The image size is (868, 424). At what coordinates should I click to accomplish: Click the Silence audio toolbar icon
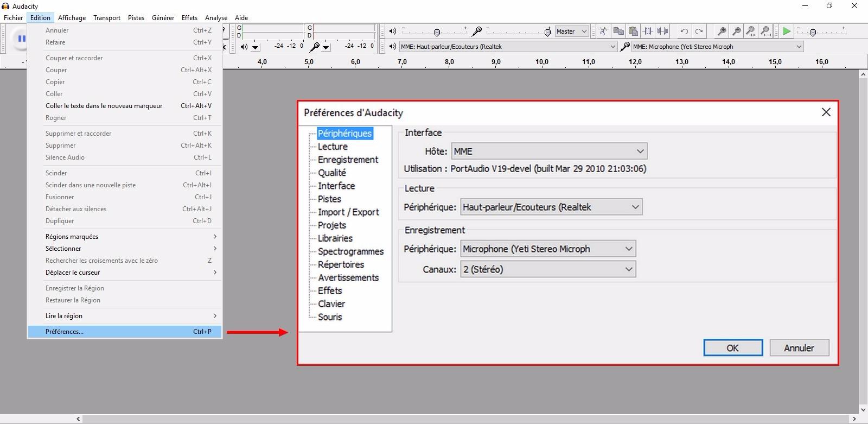point(662,31)
